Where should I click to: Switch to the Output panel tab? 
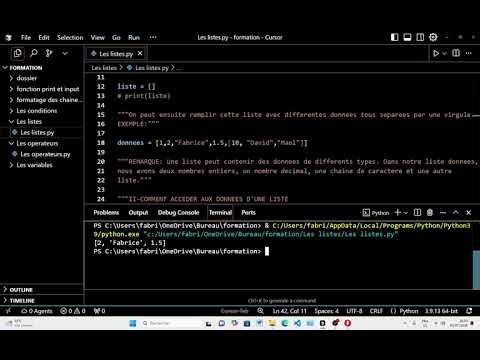point(138,212)
